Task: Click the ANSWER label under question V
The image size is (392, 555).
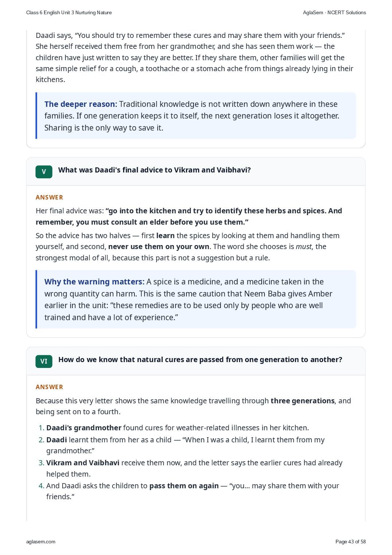Action: tap(50, 197)
